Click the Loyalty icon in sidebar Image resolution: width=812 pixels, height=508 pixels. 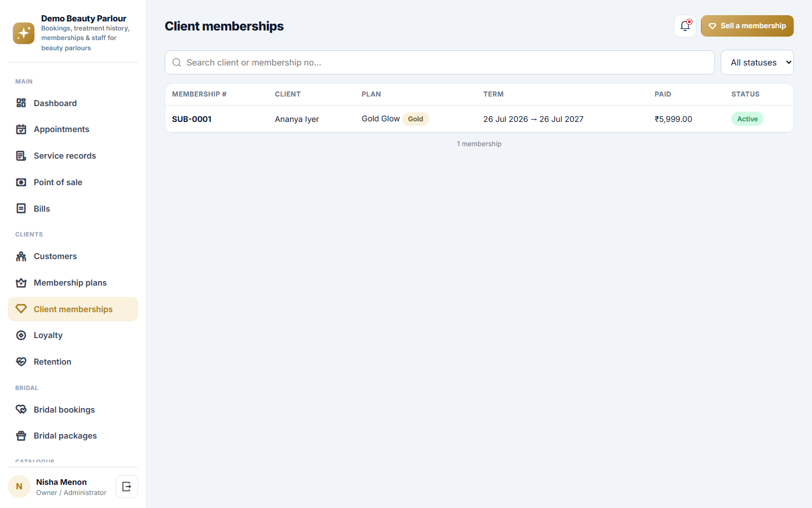21,335
